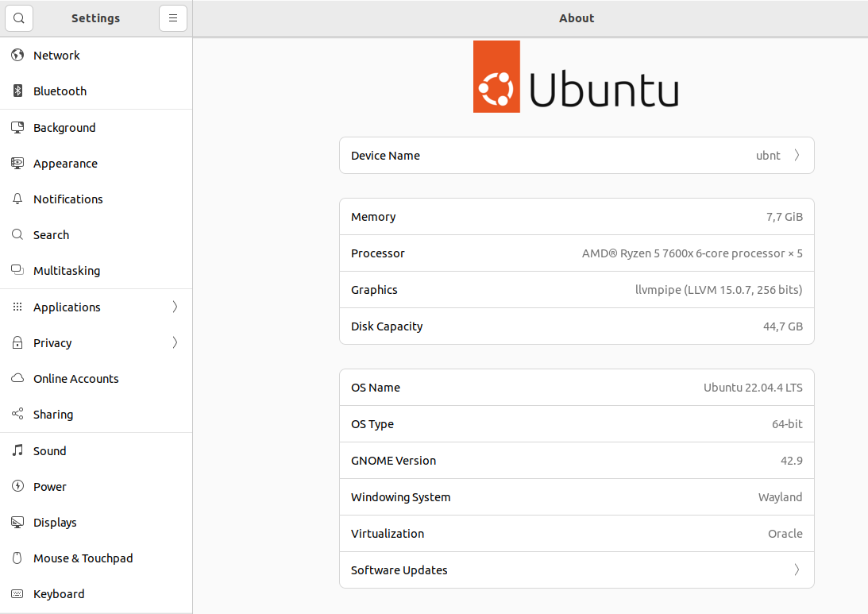868x614 pixels.
Task: Click the Disk Capacity value 44,7 GB
Action: click(783, 326)
